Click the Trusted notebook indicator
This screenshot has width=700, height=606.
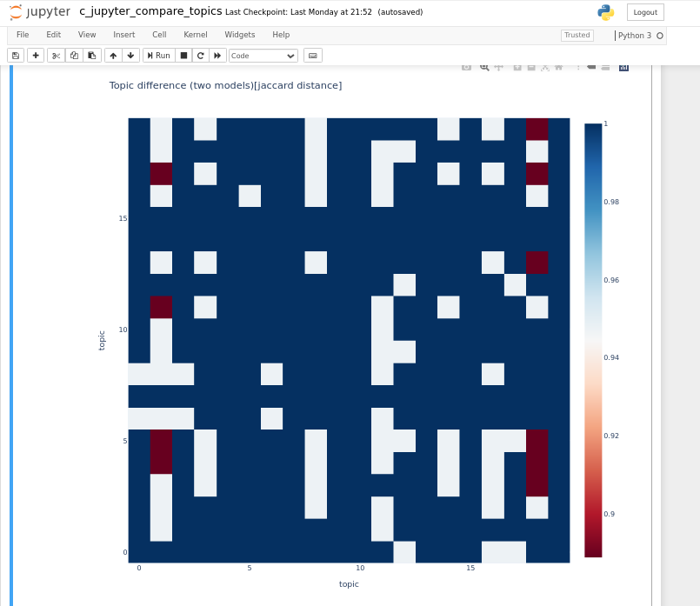(x=577, y=36)
